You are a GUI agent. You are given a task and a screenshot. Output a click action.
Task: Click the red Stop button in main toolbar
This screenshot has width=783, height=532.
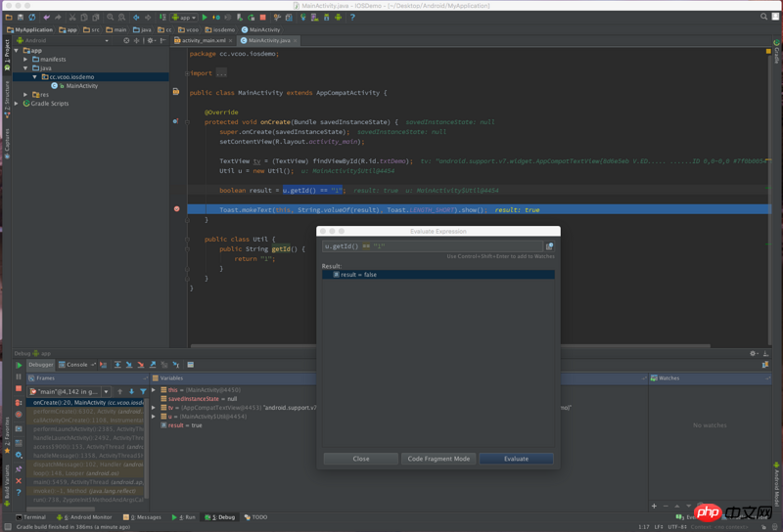[262, 18]
